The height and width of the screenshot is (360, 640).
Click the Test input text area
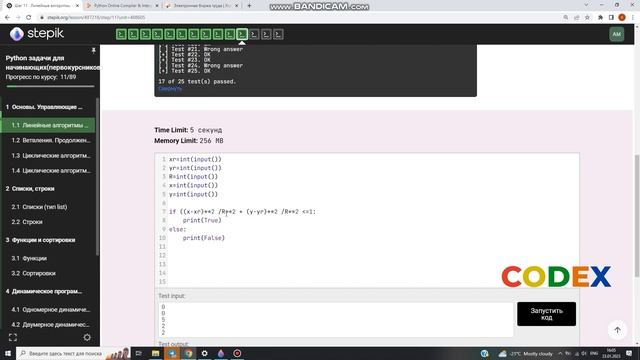[x=336, y=320]
